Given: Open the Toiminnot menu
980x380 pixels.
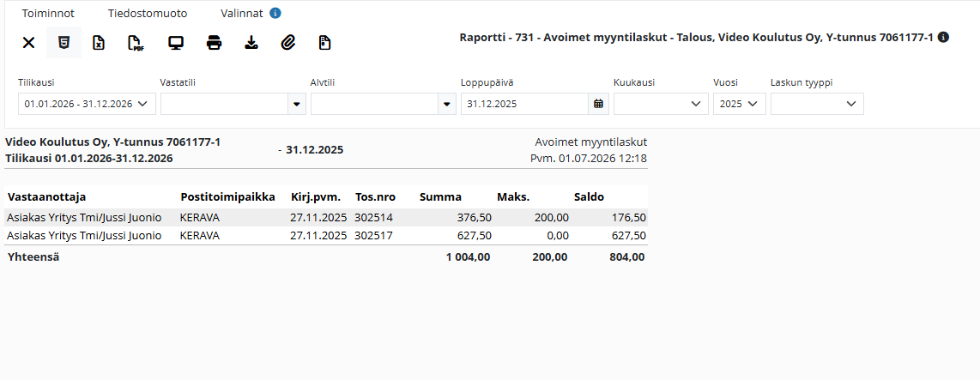Looking at the screenshot, I should [48, 13].
